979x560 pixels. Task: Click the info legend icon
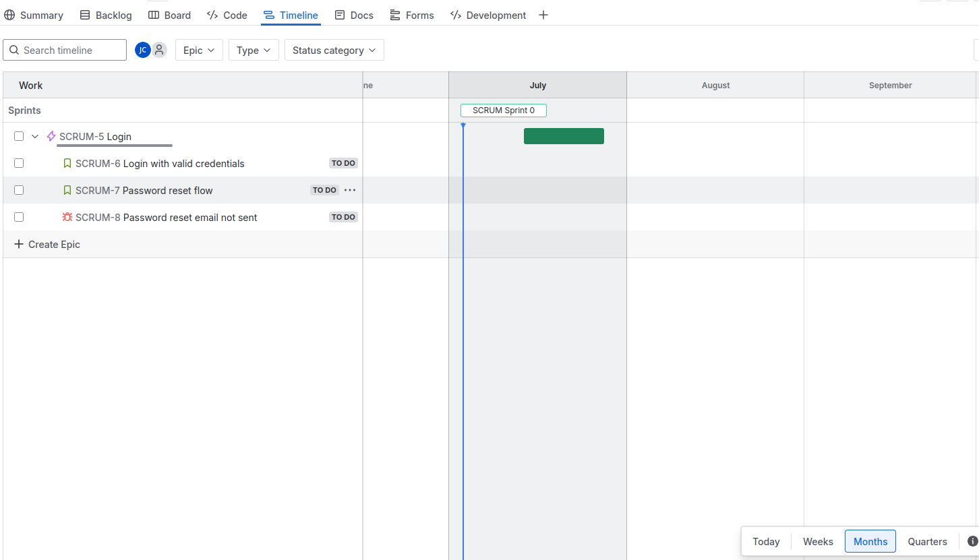(x=972, y=541)
